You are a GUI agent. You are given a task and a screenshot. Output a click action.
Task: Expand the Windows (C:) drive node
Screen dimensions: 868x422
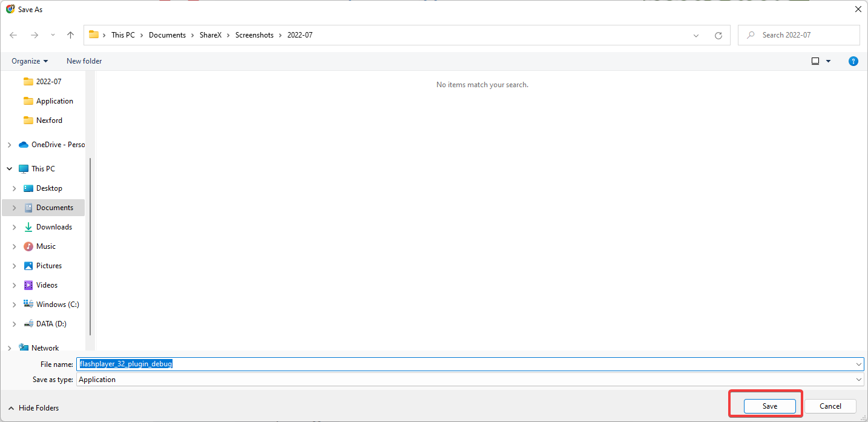tap(14, 305)
